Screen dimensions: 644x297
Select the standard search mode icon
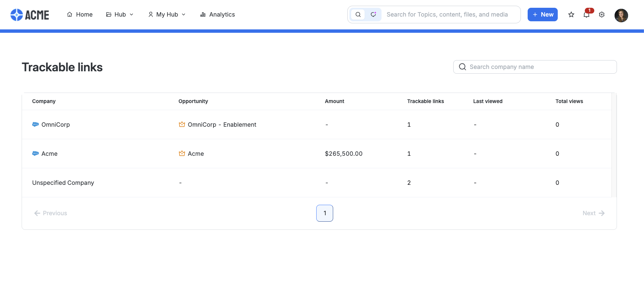pos(358,15)
